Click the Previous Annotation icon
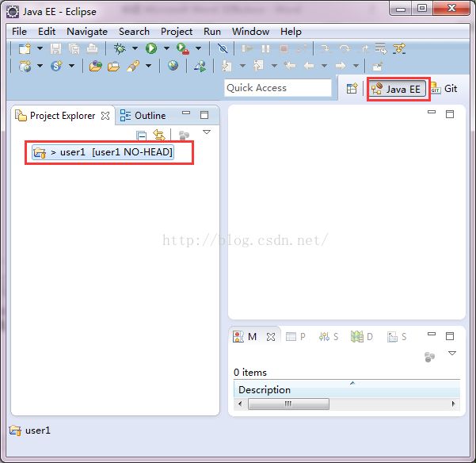Screen dimensions: 476x463 tap(258, 66)
